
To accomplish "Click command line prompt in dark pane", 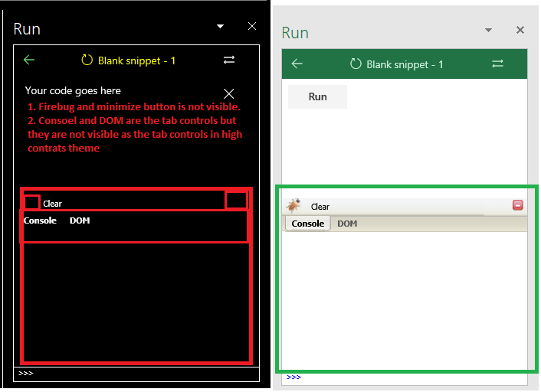I will [26, 374].
